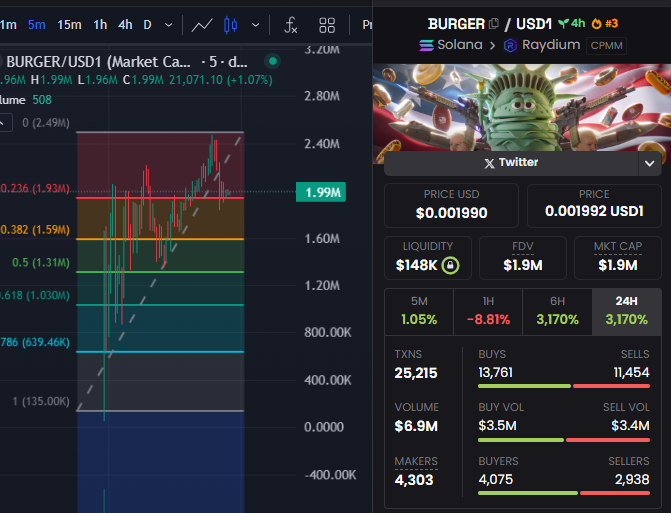Click the buy vol vs sell vol bar
671x513 pixels.
(564, 440)
